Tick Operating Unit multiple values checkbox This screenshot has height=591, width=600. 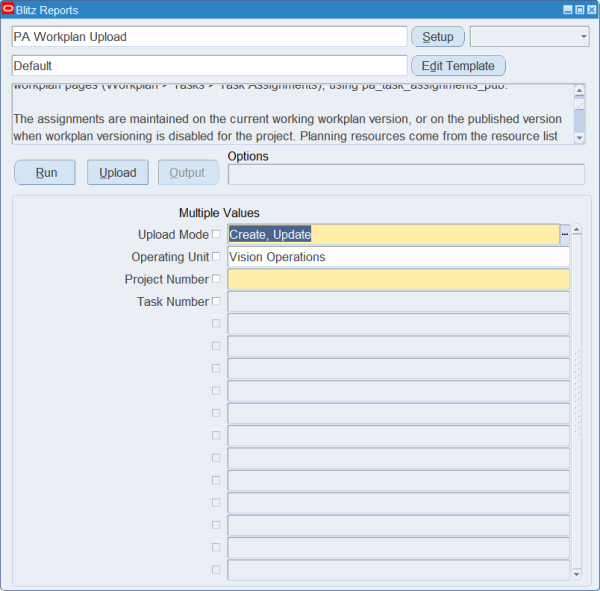click(x=216, y=256)
